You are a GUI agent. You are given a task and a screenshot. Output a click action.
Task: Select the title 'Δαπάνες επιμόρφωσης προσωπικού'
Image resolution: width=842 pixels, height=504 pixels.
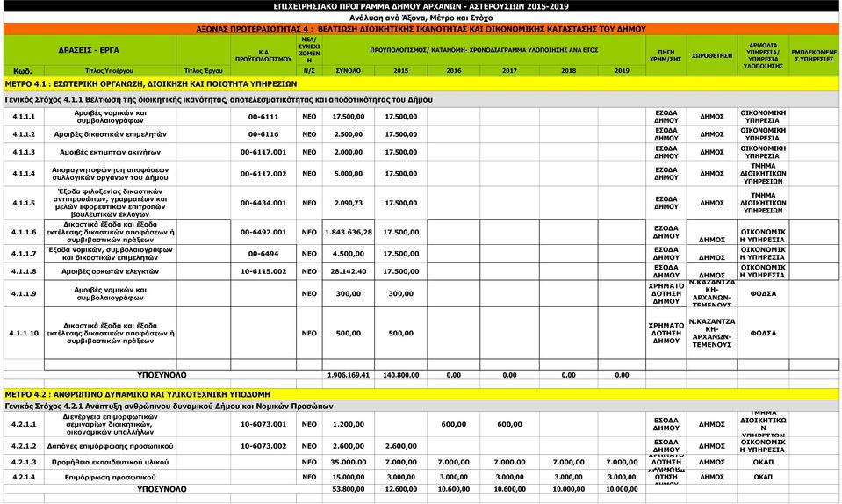pyautogui.click(x=110, y=446)
